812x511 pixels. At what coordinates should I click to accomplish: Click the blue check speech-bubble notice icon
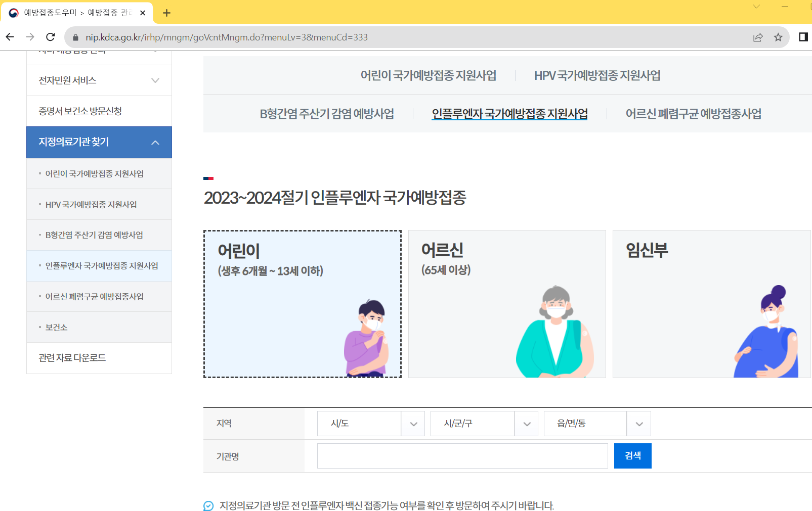[208, 504]
